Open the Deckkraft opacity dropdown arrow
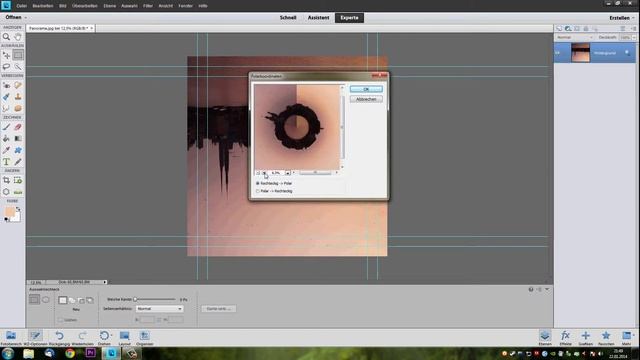This screenshot has height=360, width=640. click(x=634, y=37)
